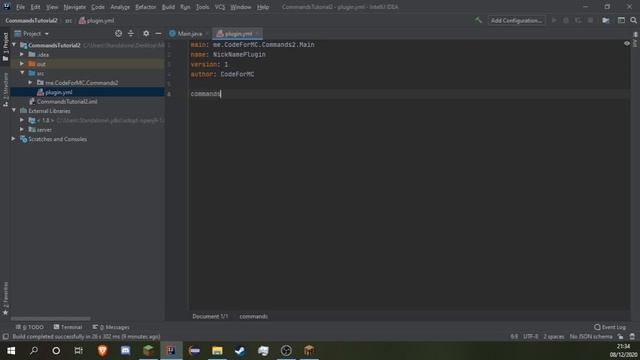The width and height of the screenshot is (640, 360).
Task: Open the VCS menu
Action: coord(220,7)
